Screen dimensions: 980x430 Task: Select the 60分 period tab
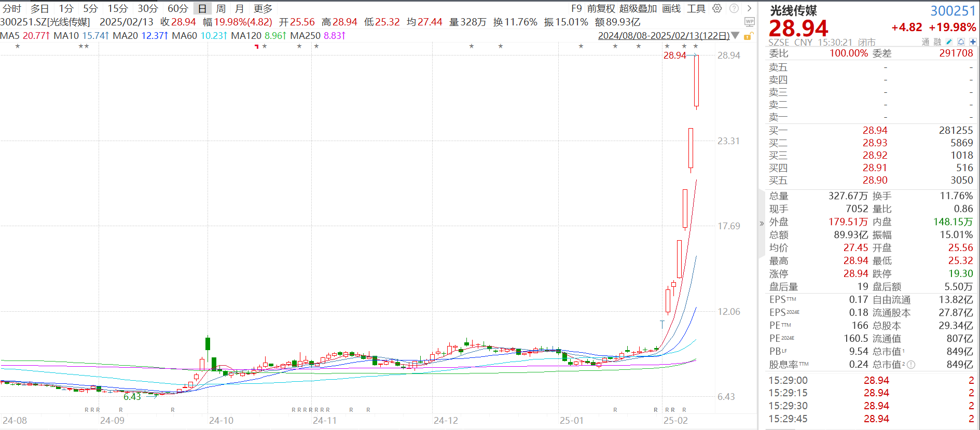pyautogui.click(x=178, y=9)
